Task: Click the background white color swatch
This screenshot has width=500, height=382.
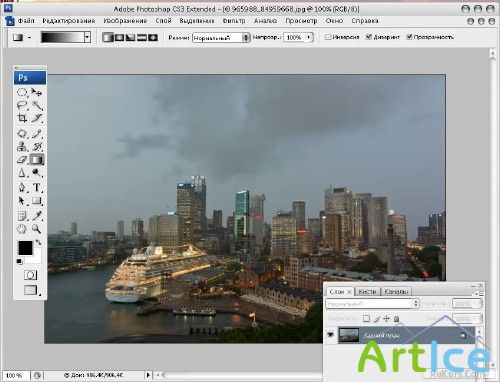Action: 36,258
